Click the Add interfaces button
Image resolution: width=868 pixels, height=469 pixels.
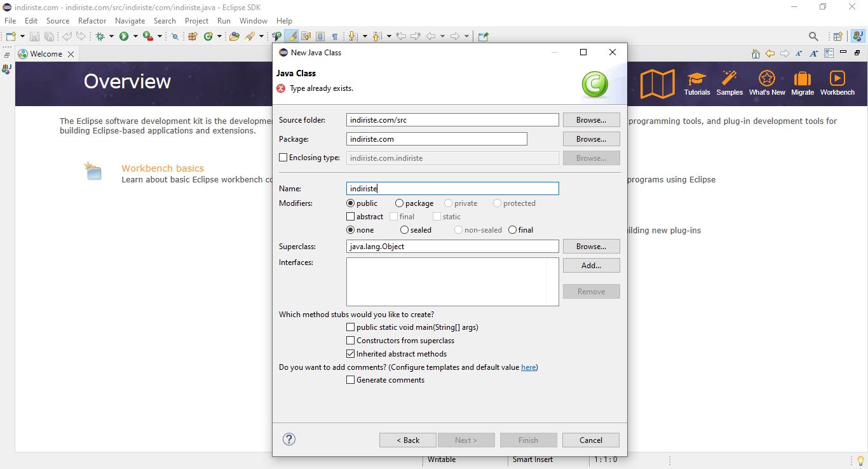[x=591, y=266]
